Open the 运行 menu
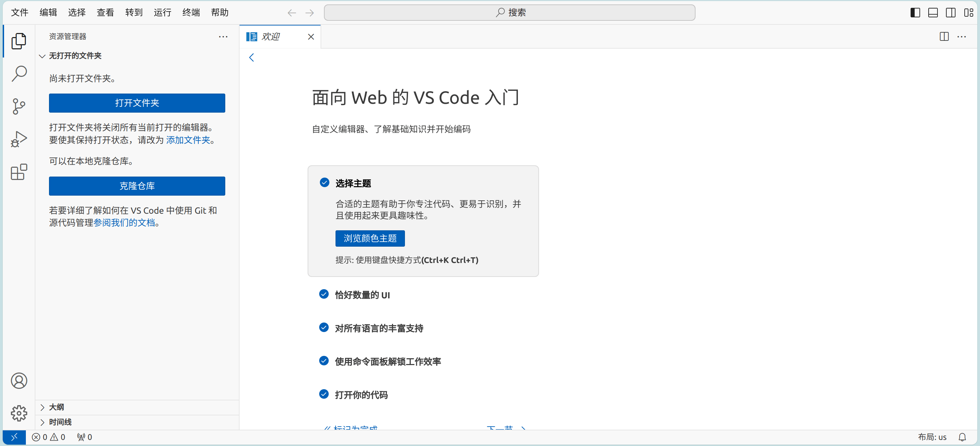 click(x=162, y=13)
